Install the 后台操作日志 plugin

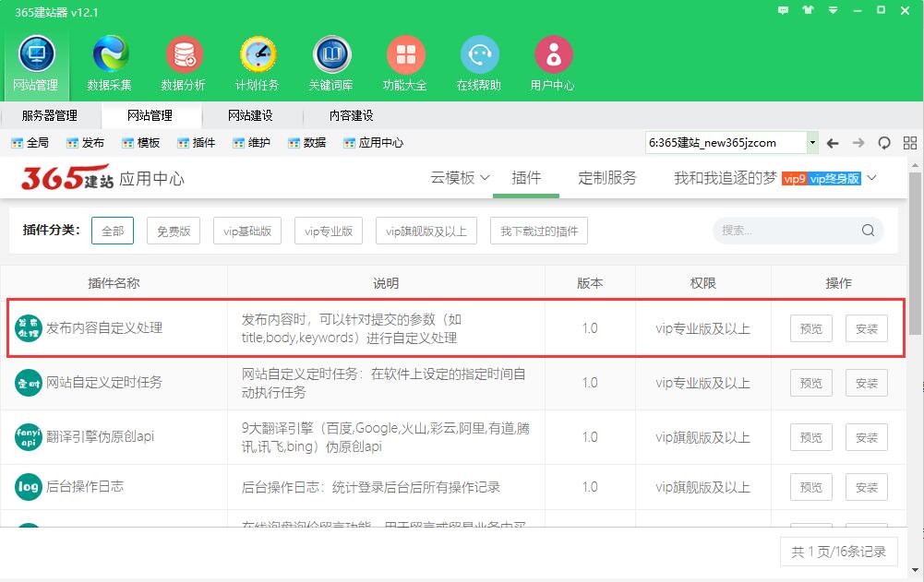(867, 487)
